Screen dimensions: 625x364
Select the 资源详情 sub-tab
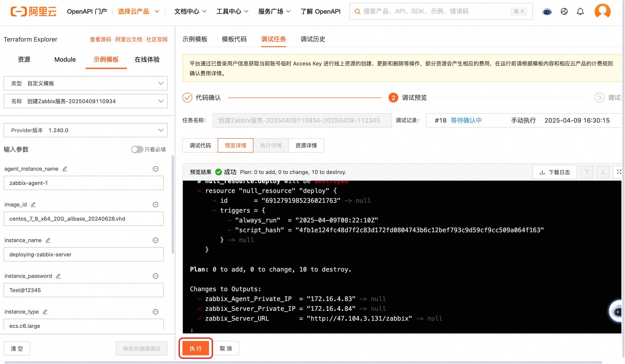point(306,145)
